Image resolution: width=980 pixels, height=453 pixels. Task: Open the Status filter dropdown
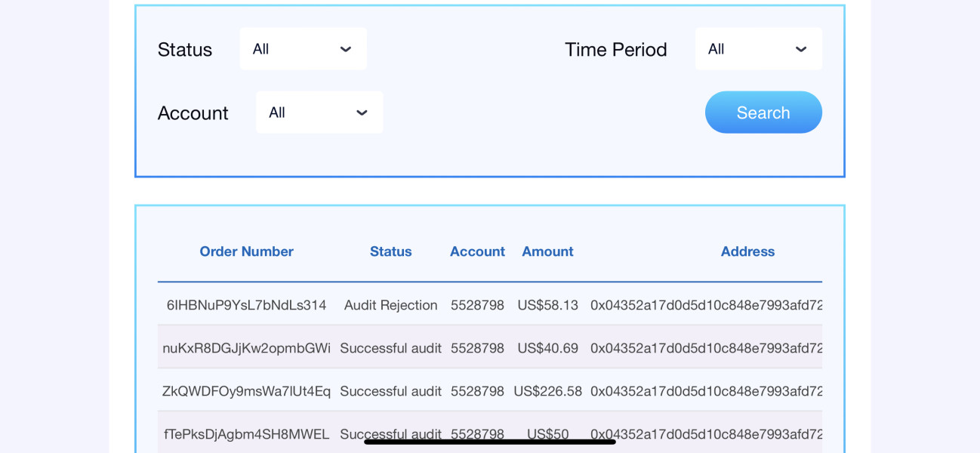click(x=303, y=49)
